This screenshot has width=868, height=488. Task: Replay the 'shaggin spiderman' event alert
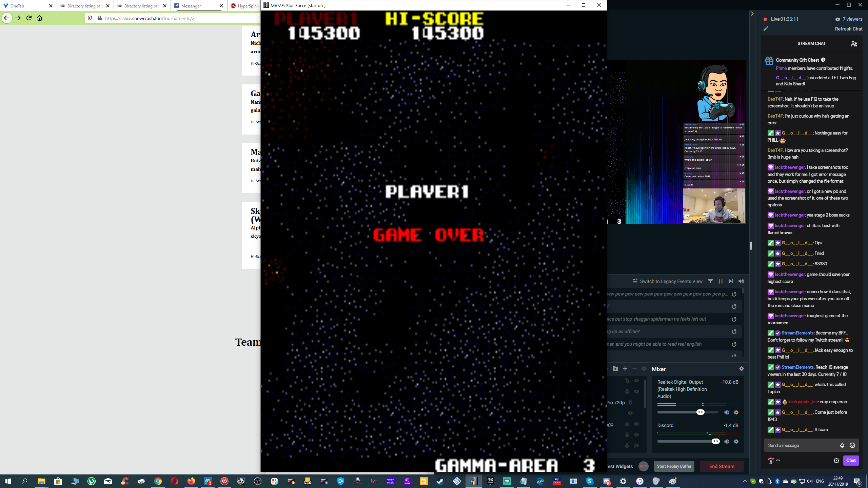pos(734,319)
